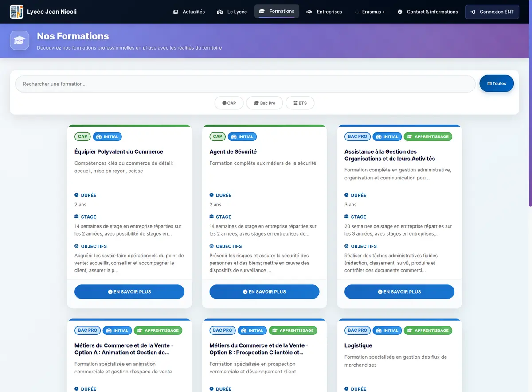The height and width of the screenshot is (392, 532).
Task: Open Contact & informations page
Action: [427, 12]
